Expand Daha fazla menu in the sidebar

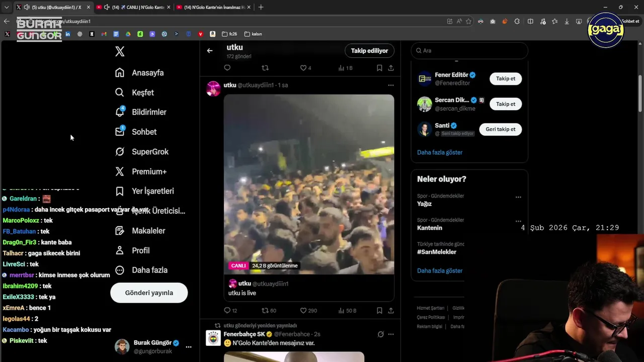[x=141, y=270]
